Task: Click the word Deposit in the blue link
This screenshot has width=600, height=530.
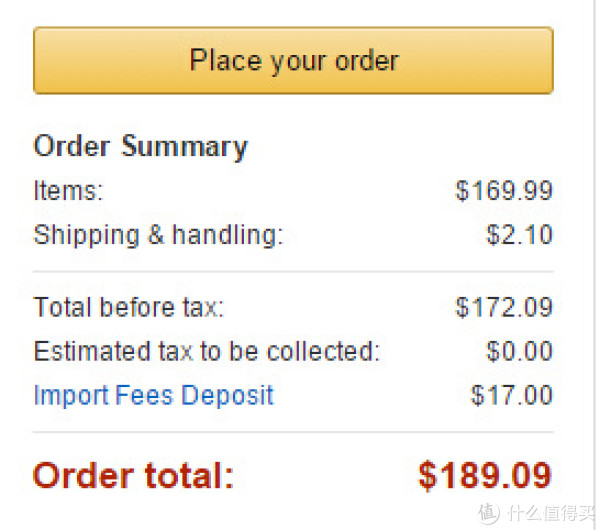Action: (x=227, y=396)
